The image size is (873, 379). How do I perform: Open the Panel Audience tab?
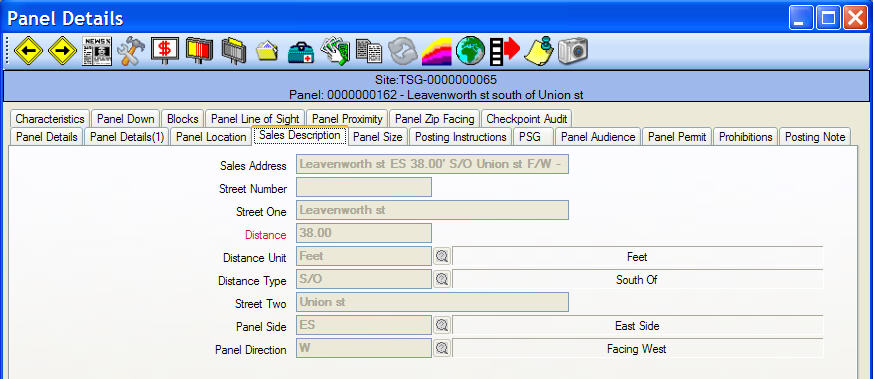(598, 137)
